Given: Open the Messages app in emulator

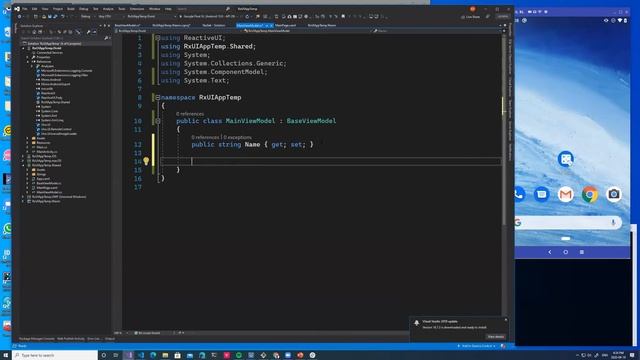Looking at the screenshot, I should (x=542, y=195).
